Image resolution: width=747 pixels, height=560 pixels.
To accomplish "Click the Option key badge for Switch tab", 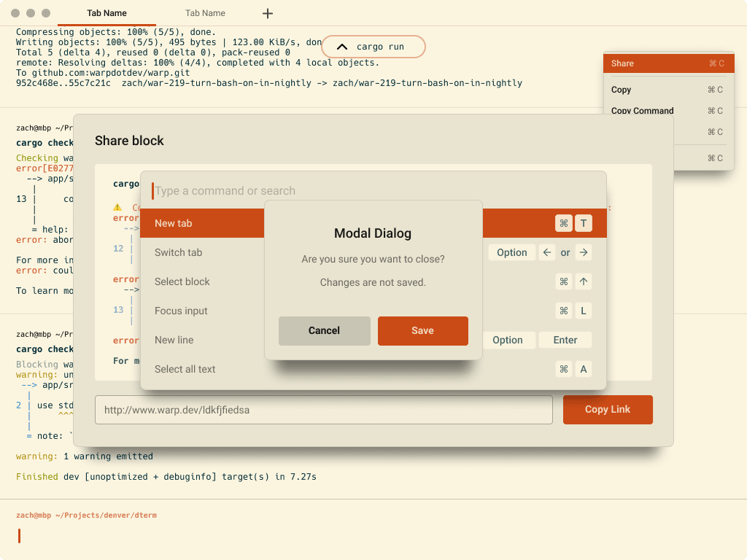I will point(511,252).
